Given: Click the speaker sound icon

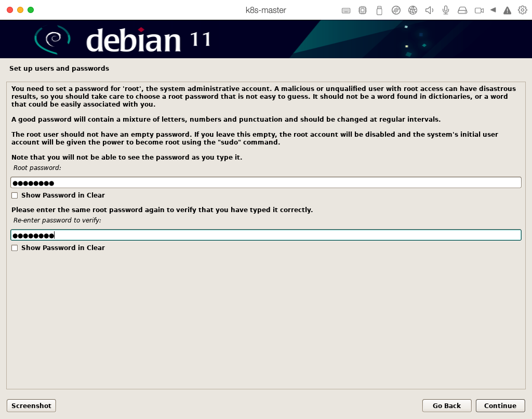Looking at the screenshot, I should tap(429, 10).
